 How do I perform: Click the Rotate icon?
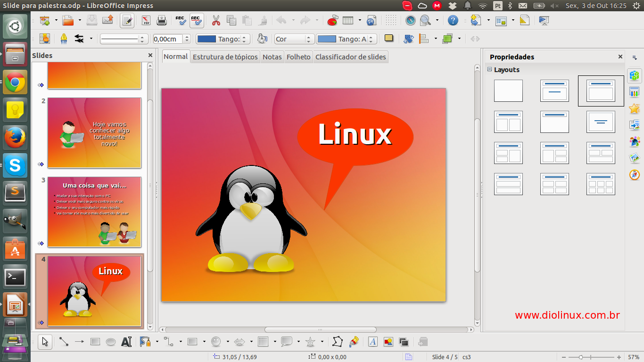(409, 39)
